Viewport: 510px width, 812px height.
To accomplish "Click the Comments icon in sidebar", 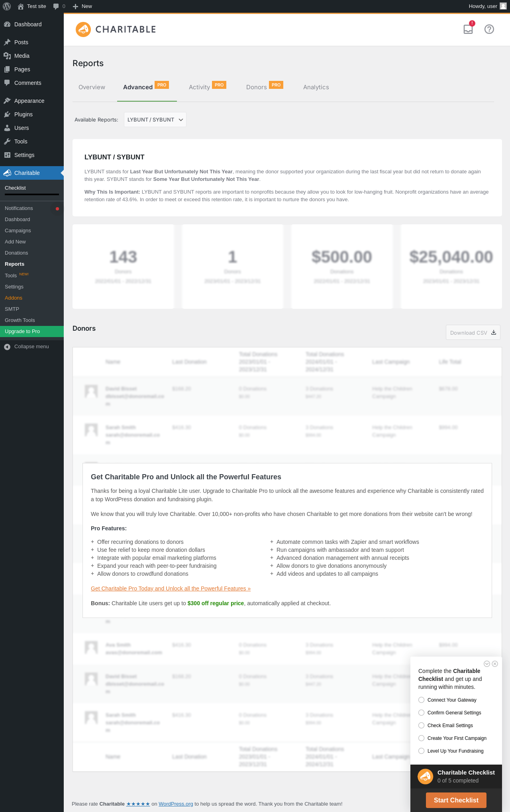I will click(x=7, y=83).
